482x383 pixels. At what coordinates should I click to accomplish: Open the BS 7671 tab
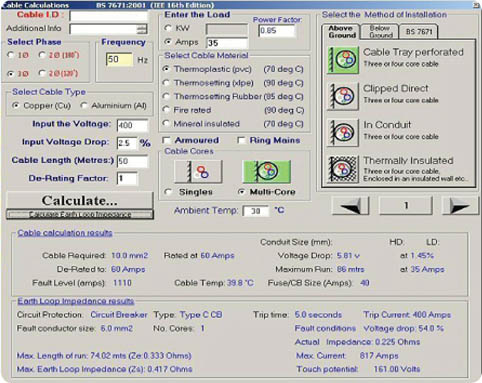[419, 32]
